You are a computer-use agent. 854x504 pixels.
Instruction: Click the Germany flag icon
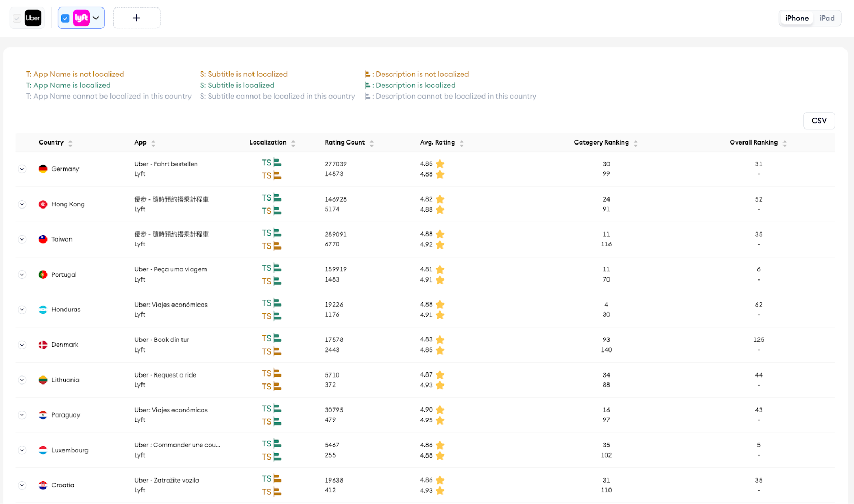[43, 169]
